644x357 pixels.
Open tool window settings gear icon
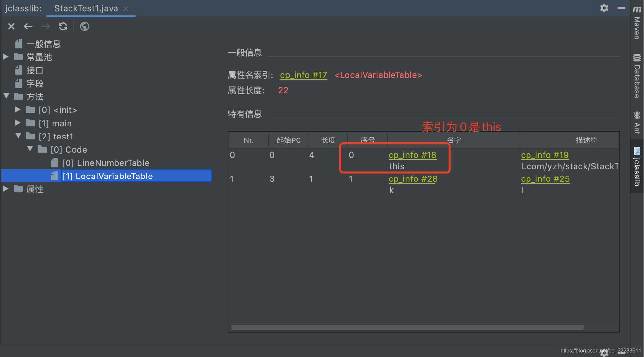(604, 8)
